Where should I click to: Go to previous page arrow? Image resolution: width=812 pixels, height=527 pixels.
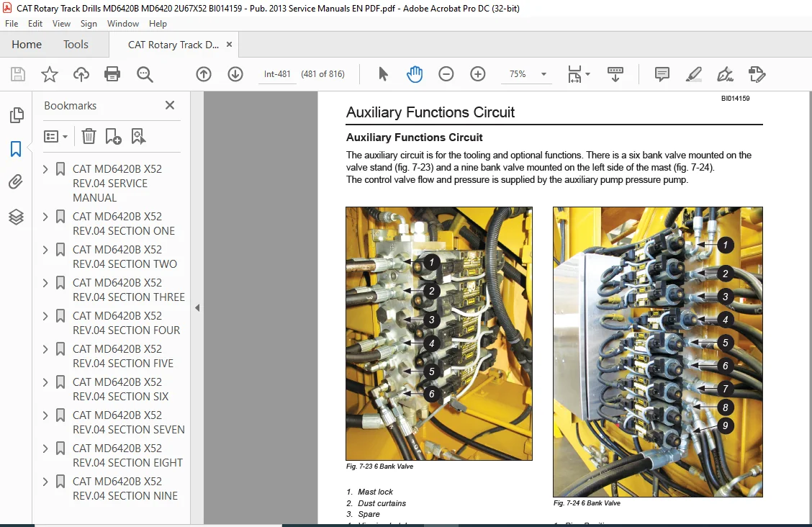[204, 74]
